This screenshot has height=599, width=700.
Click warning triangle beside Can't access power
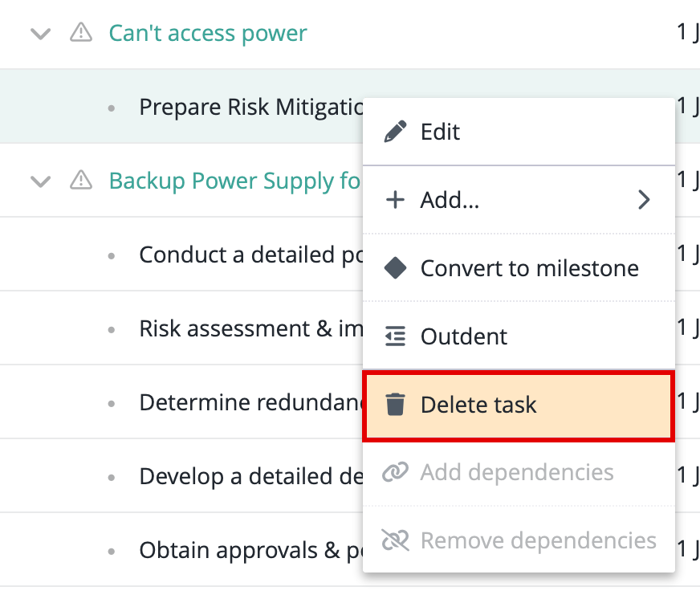[81, 33]
